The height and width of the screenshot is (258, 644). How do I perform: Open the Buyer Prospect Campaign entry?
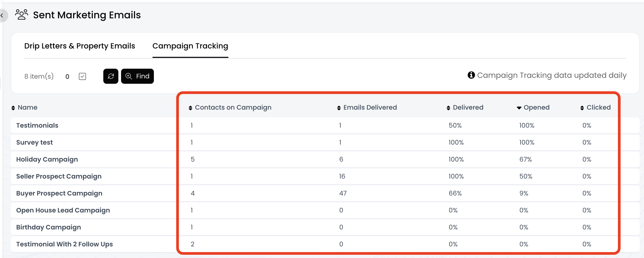(x=59, y=193)
